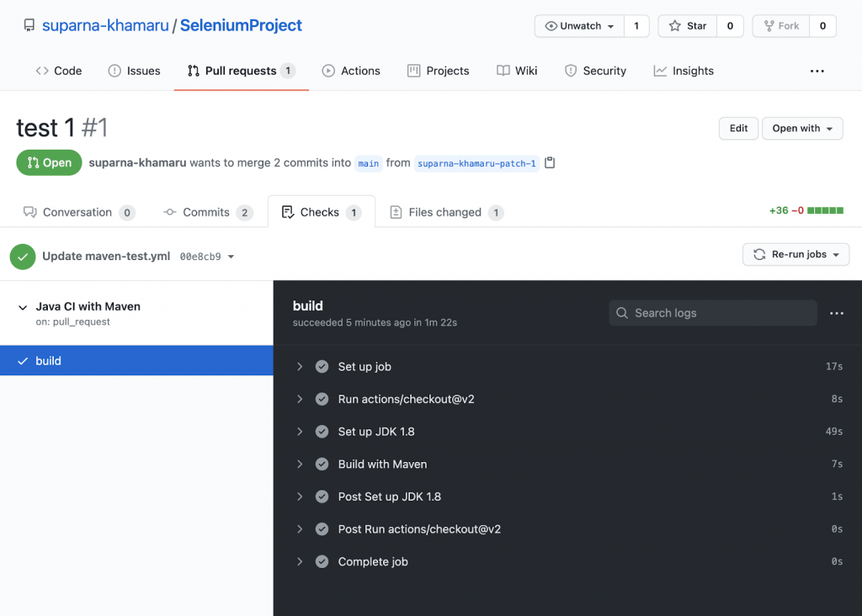The height and width of the screenshot is (616, 862).
Task: Switch to the Files changed tab
Action: pos(444,212)
